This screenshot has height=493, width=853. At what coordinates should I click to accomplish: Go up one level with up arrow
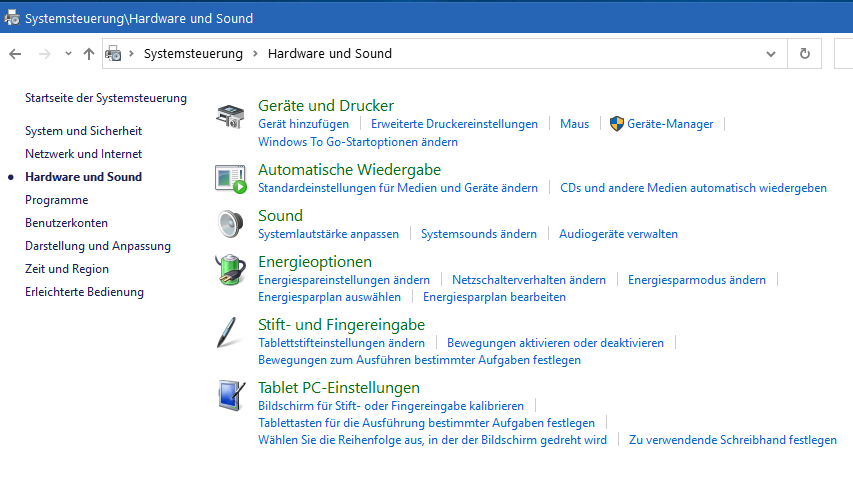[x=89, y=54]
